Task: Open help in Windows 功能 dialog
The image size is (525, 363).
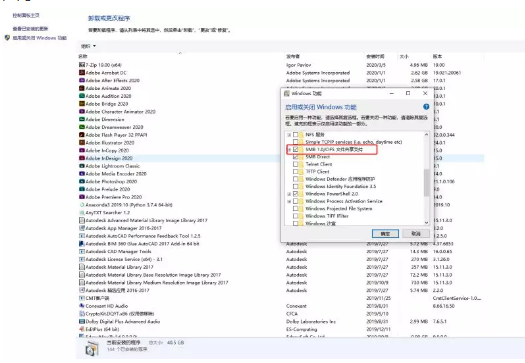Action: tap(426, 107)
